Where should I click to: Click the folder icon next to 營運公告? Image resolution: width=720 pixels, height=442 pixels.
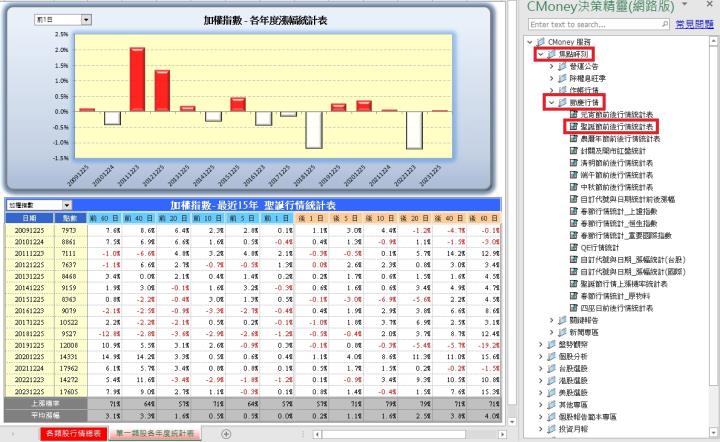562,67
